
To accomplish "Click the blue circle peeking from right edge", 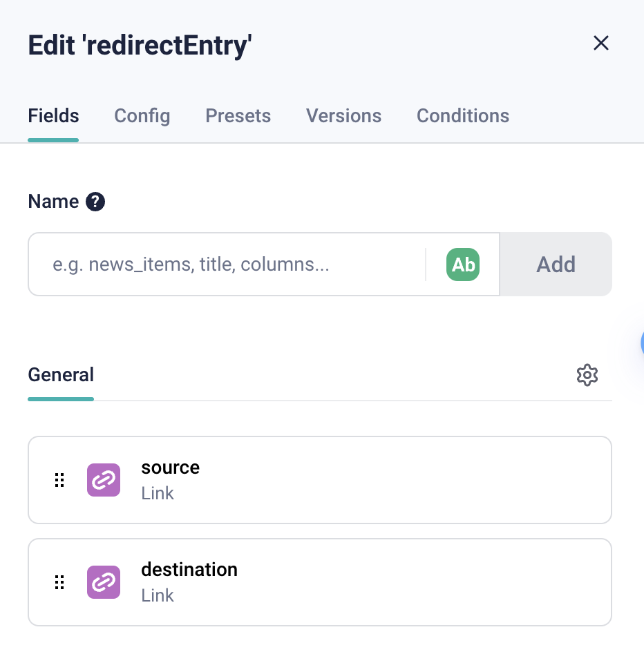I will coord(642,343).
